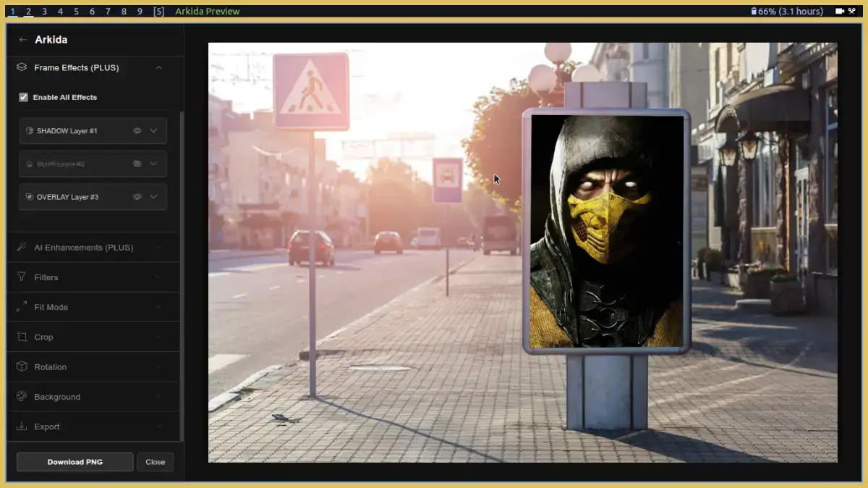Expand the Fit Mode section chevron

(x=158, y=307)
